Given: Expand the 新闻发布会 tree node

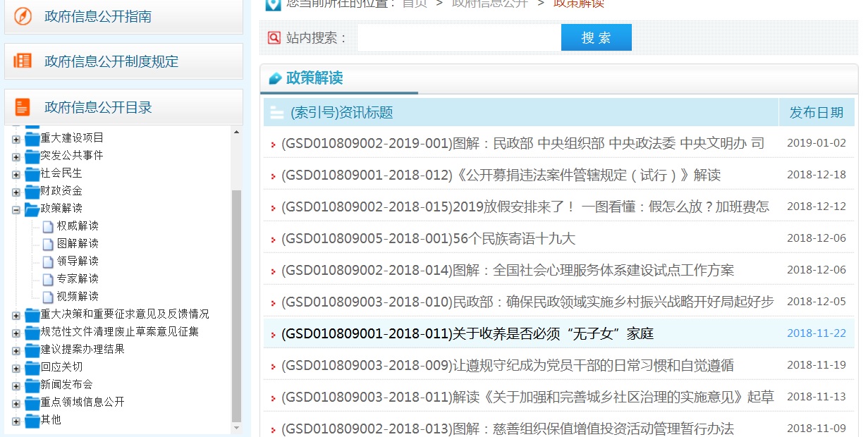Looking at the screenshot, I should click(16, 385).
